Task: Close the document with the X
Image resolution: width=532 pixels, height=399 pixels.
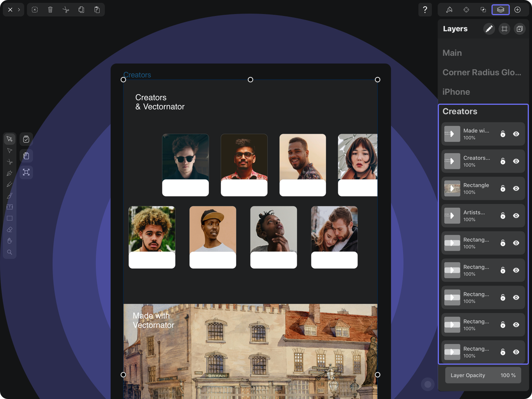Action: pos(10,10)
